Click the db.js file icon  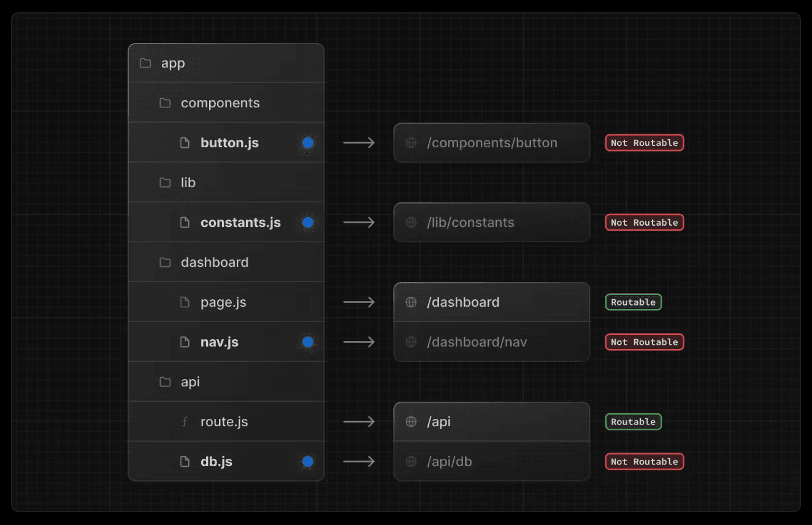(185, 462)
